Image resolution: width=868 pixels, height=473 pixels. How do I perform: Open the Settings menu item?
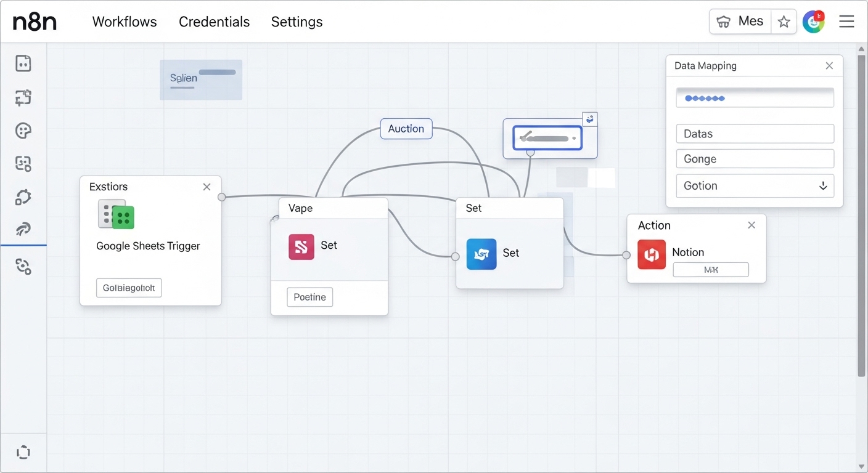297,22
